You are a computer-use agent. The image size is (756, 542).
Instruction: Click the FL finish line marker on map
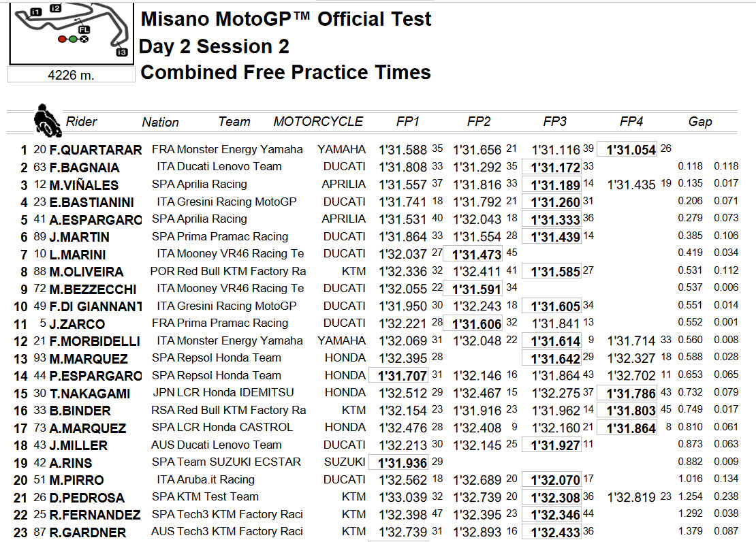pyautogui.click(x=84, y=29)
